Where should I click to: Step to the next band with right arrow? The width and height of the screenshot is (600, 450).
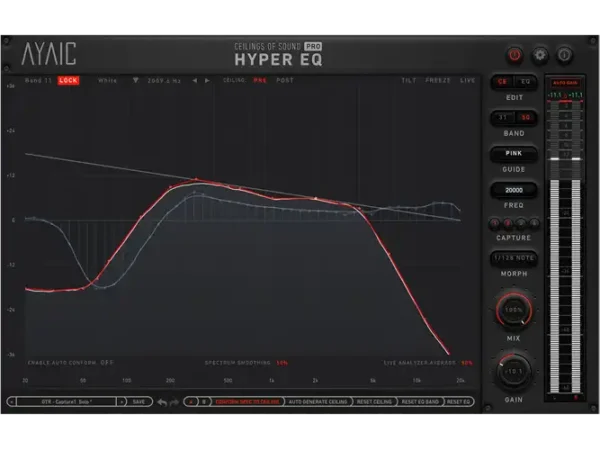point(207,80)
